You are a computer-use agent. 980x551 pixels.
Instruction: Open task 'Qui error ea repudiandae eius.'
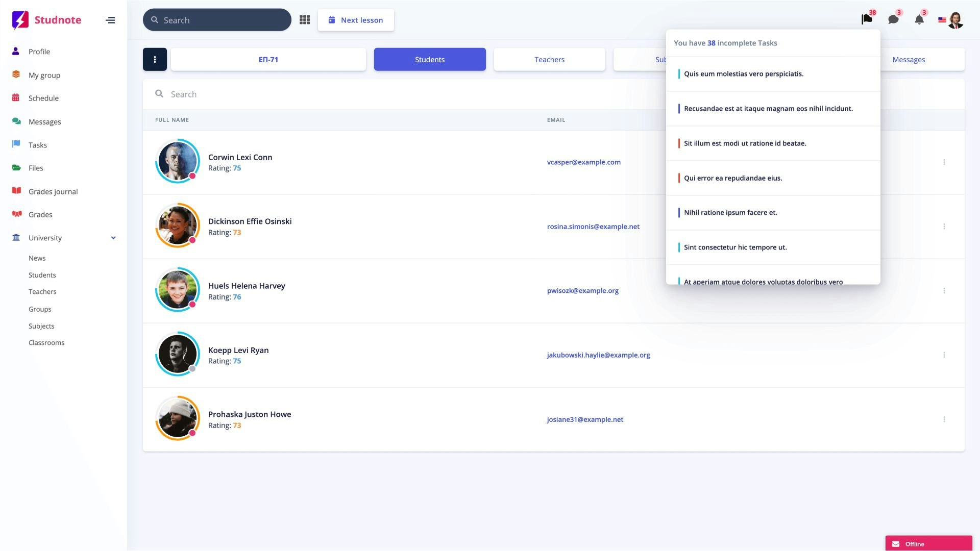pos(732,178)
